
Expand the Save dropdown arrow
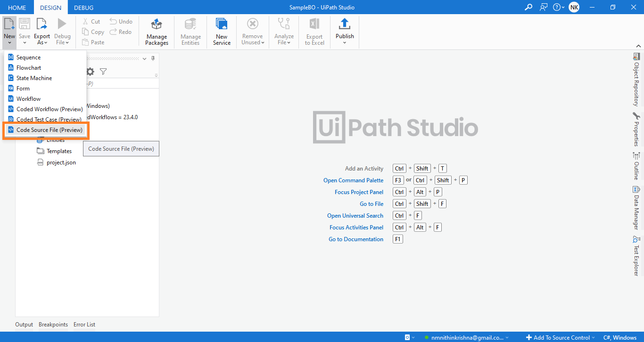pos(25,43)
